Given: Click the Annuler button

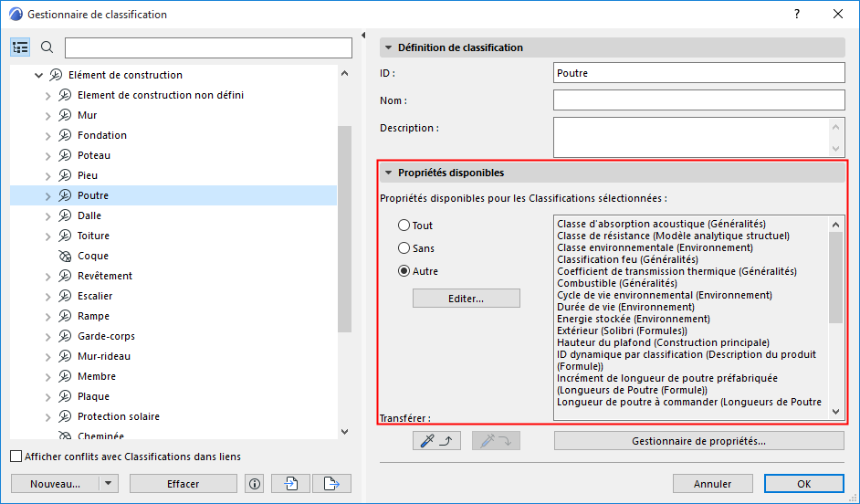Looking at the screenshot, I should (712, 484).
